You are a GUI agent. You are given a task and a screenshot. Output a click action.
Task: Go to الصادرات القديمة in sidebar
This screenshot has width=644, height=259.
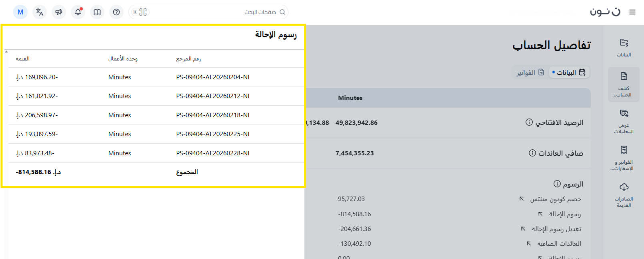(624, 195)
